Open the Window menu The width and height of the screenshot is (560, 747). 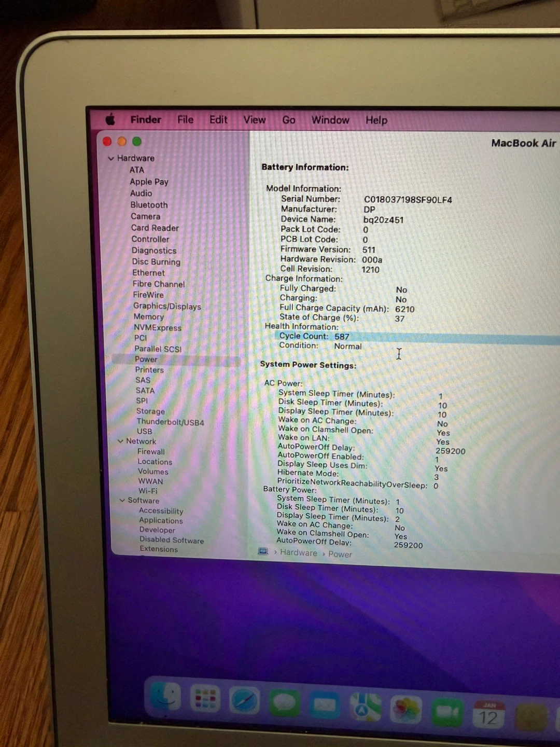(x=330, y=120)
